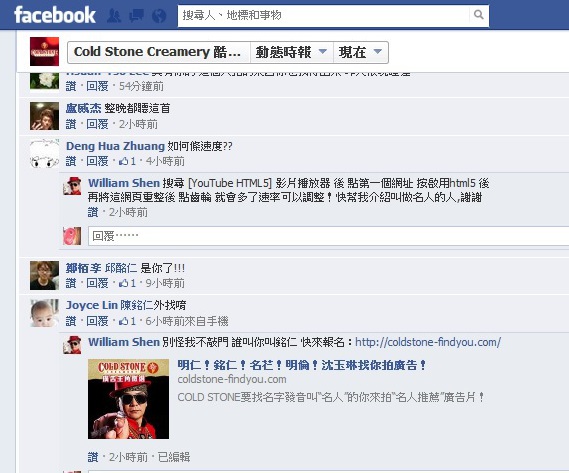The width and height of the screenshot is (569, 473).
Task: Expand the 現在 dropdown
Action: [360, 52]
